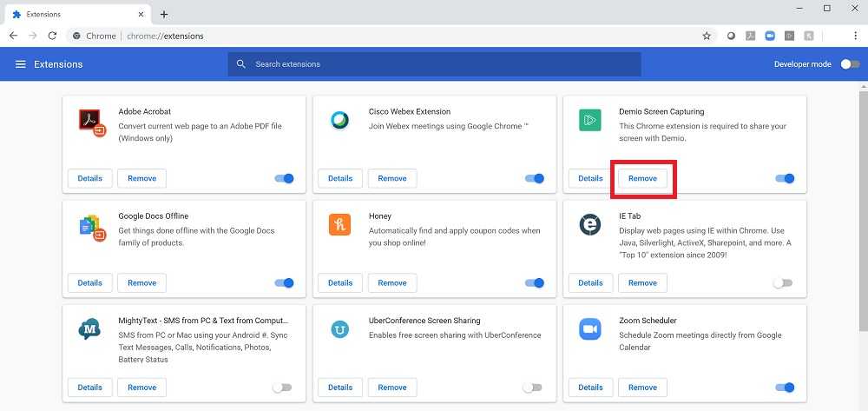This screenshot has width=868, height=411.
Task: Go back using the browser back arrow
Action: point(13,36)
